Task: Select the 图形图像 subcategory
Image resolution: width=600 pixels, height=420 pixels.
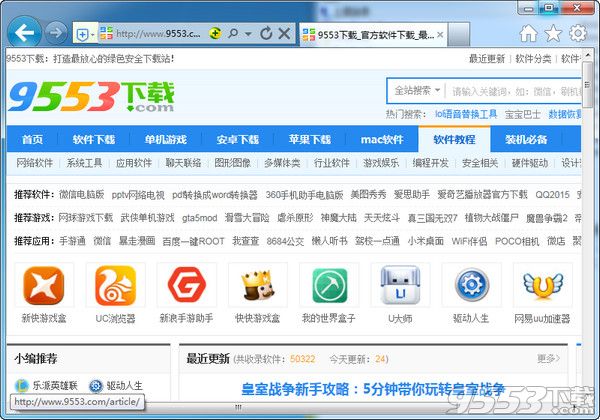Action: (233, 163)
